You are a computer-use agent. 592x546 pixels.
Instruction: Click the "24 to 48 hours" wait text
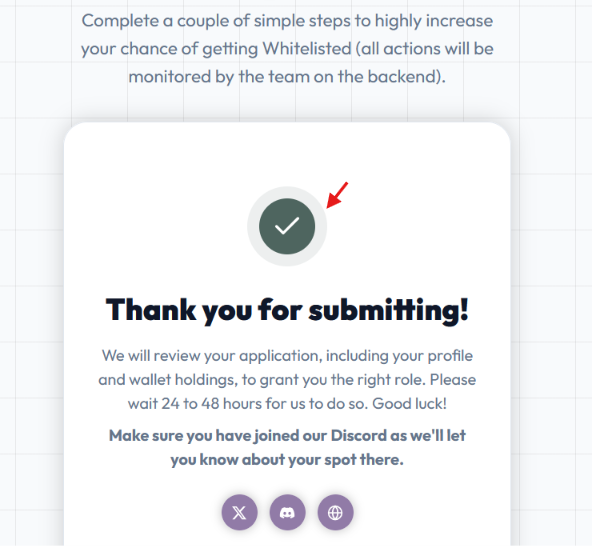(x=212, y=403)
